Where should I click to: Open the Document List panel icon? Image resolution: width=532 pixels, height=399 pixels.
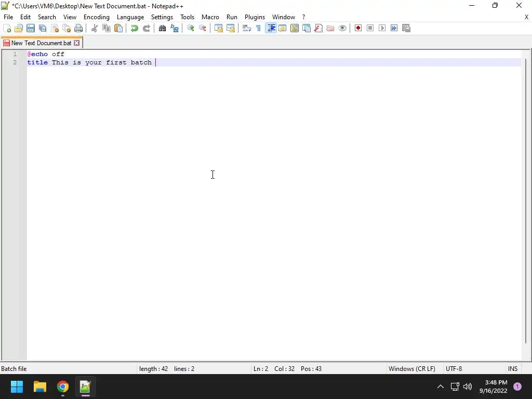coord(307,28)
